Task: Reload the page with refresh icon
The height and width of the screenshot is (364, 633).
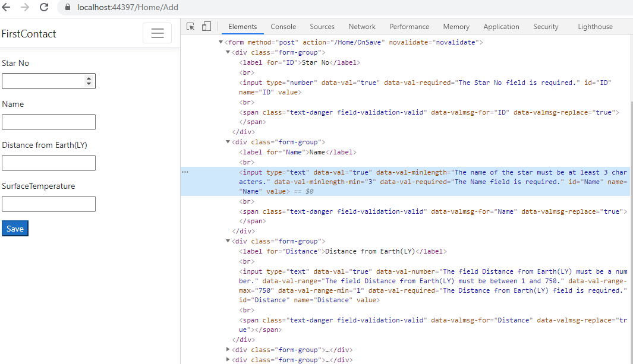Action: point(44,8)
